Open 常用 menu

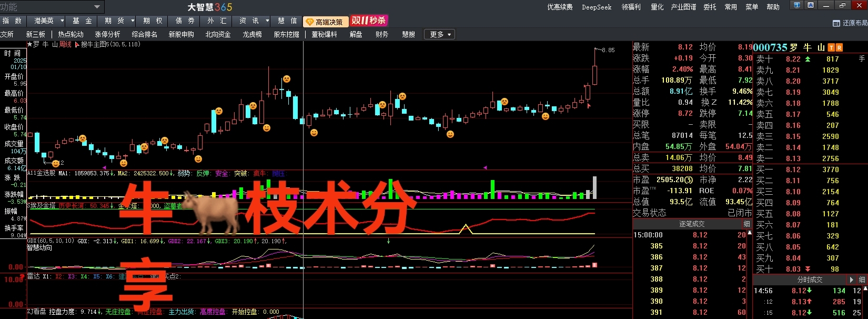pos(731,7)
